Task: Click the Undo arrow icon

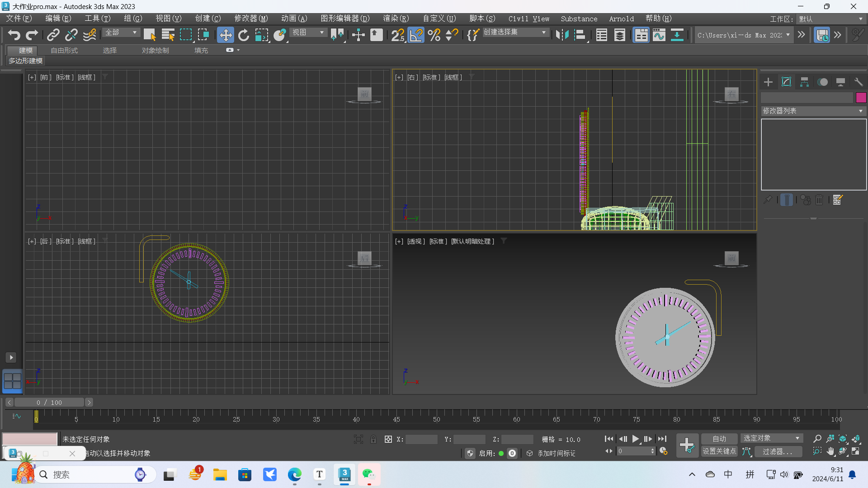Action: [x=14, y=35]
